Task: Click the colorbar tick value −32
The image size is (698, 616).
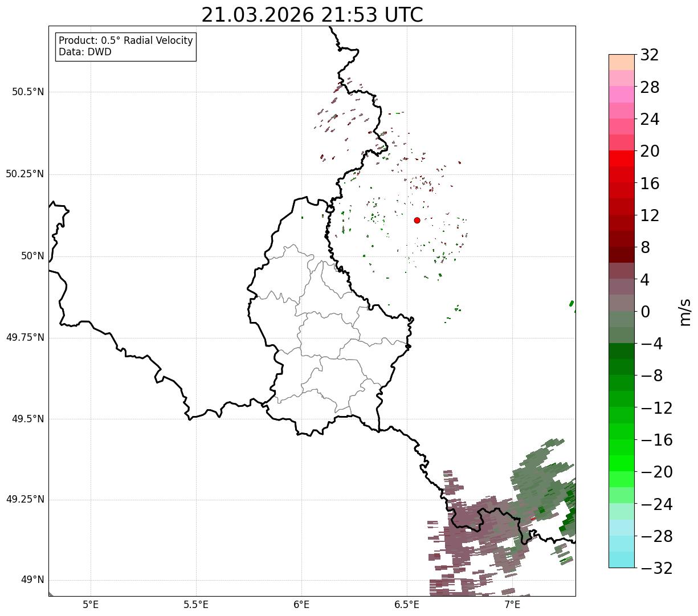Action: pos(656,568)
